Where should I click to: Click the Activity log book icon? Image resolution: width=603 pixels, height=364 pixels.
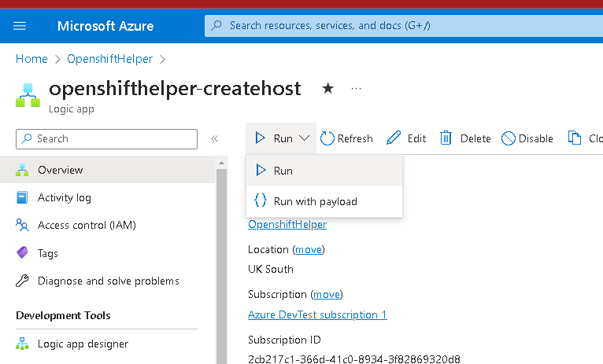(22, 197)
